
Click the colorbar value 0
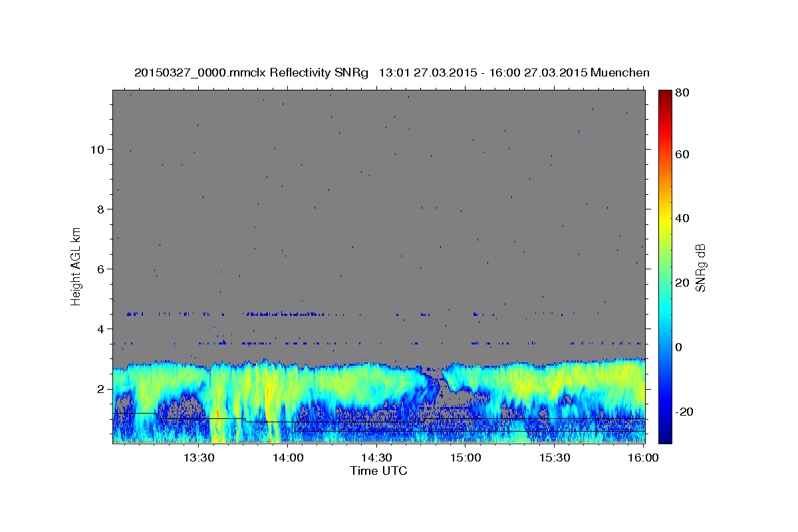(x=680, y=347)
